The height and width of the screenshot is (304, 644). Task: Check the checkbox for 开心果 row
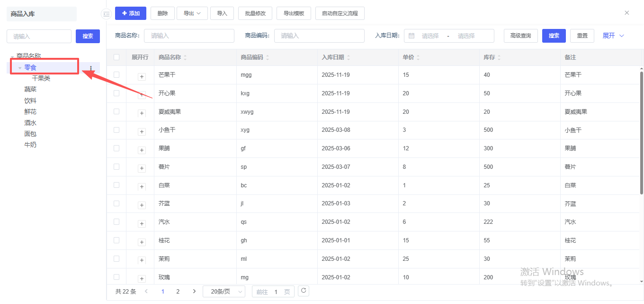[x=116, y=93]
